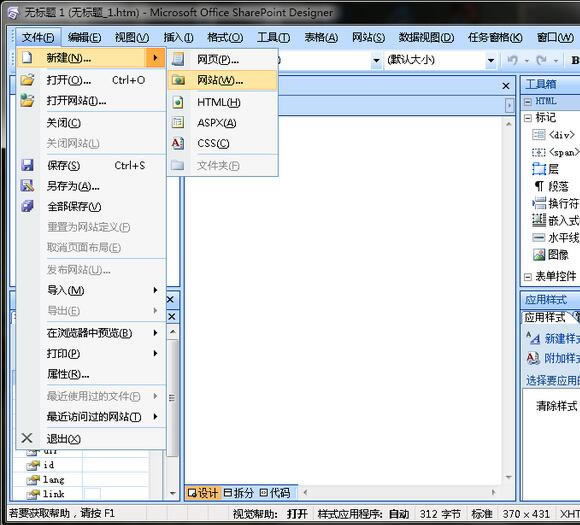Open the 编辑(E) menu

tap(84, 37)
